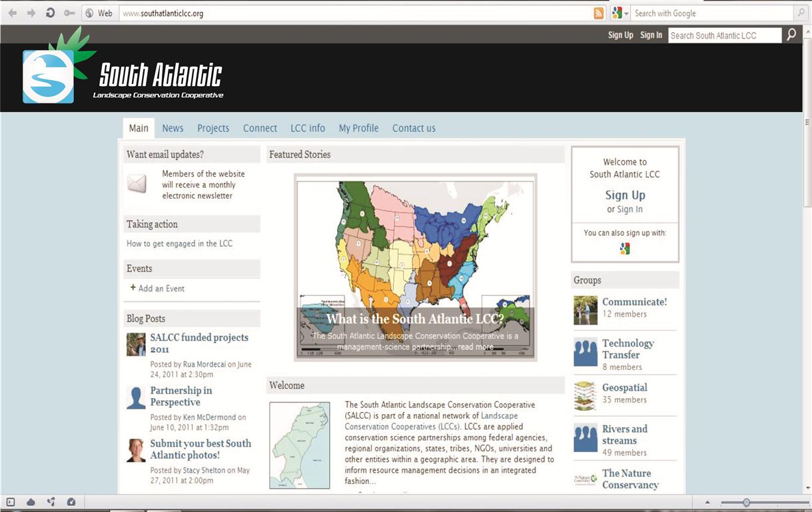Viewport: 812px width, 512px height.
Task: Open the News tab
Action: [x=173, y=128]
